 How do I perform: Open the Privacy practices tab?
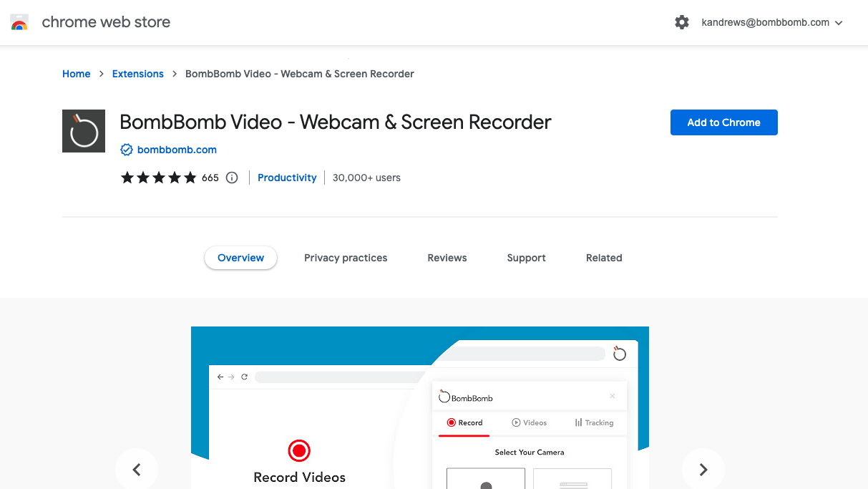click(x=346, y=258)
